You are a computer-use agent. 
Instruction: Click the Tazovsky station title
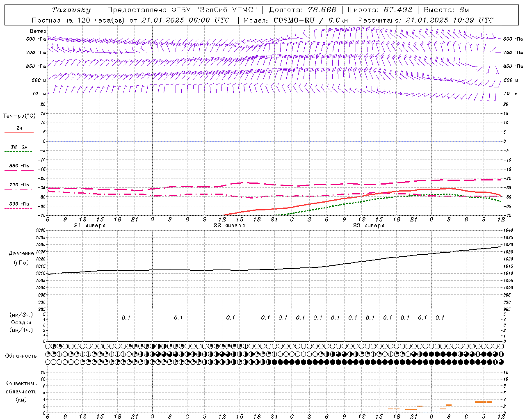tap(71, 10)
